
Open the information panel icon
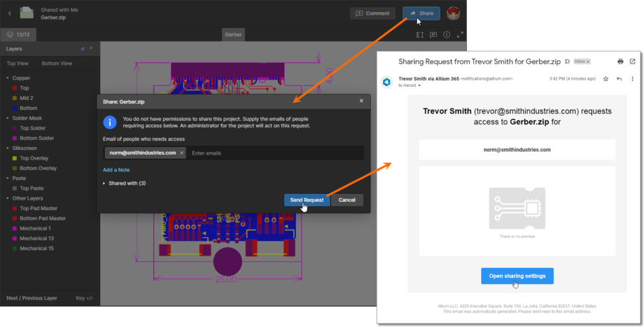447,34
